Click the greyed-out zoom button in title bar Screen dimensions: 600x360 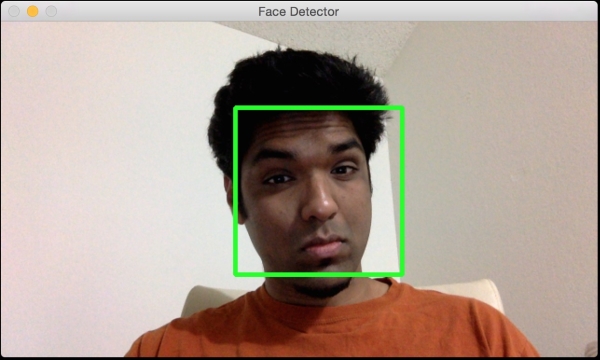coord(51,11)
